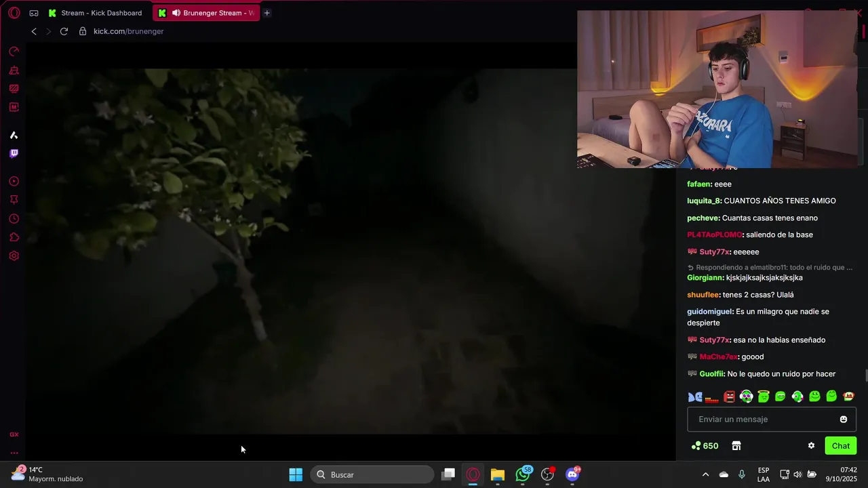Switch to Brunenger Stream tab
868x488 pixels.
click(205, 13)
